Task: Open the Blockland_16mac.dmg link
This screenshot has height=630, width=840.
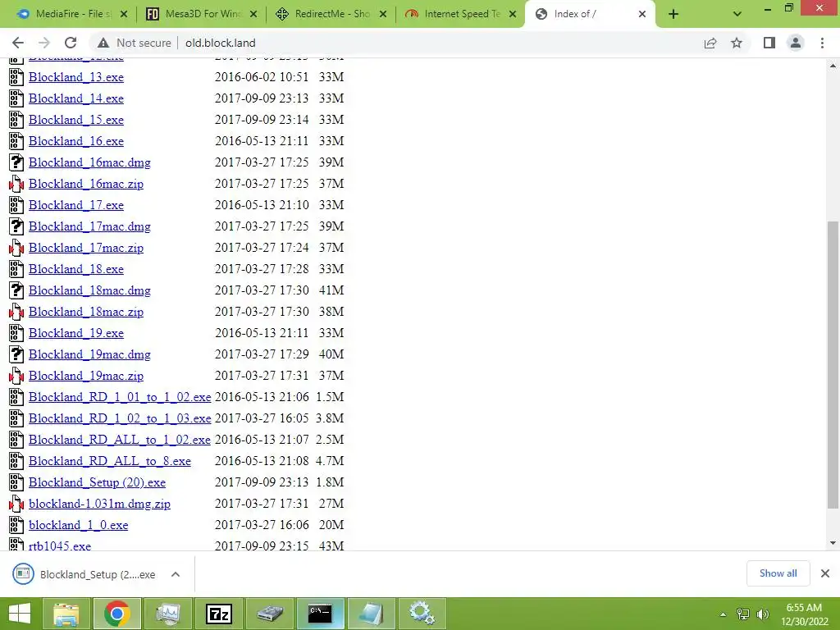Action: point(89,162)
